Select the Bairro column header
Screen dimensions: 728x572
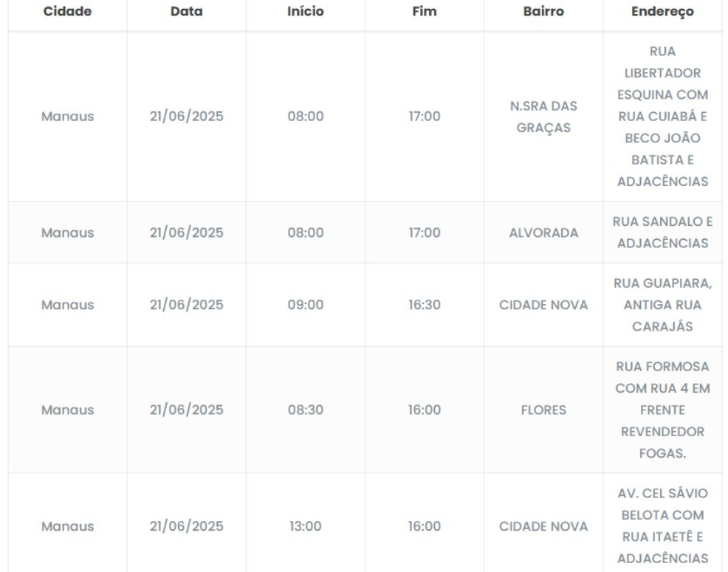click(x=543, y=13)
